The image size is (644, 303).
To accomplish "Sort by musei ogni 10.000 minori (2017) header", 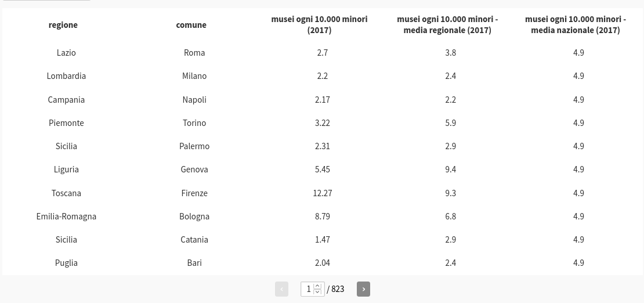I will click(x=319, y=24).
